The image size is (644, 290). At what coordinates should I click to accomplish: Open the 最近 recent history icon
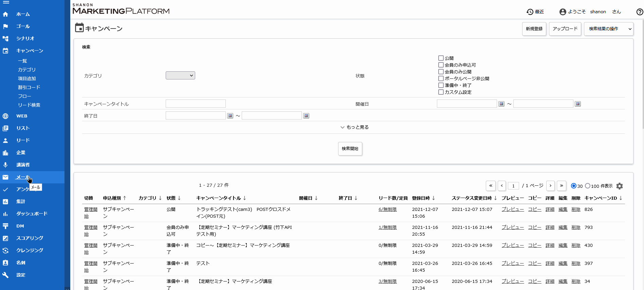[530, 12]
